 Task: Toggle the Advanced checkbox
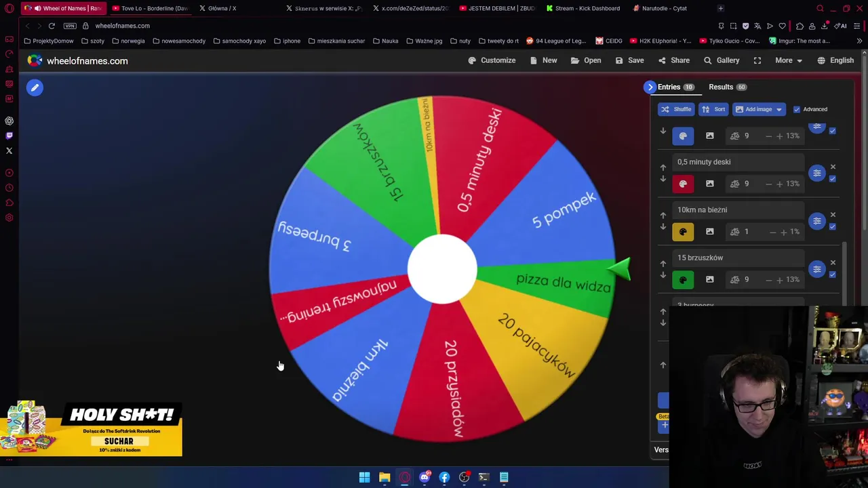797,109
